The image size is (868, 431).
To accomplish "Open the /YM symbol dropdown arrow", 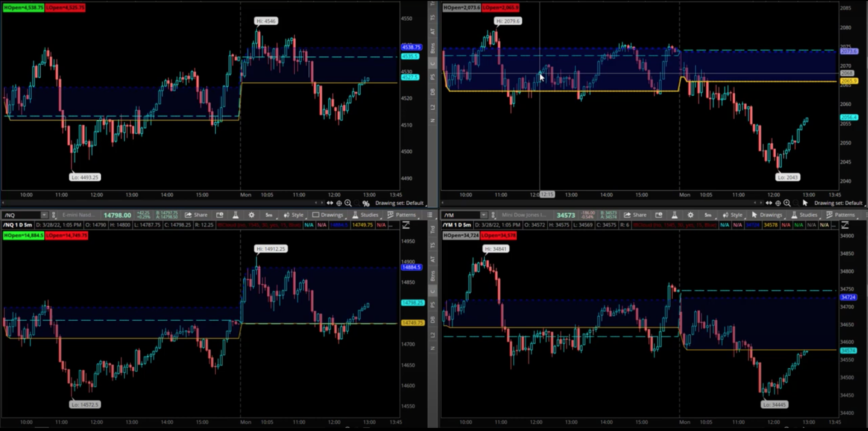I will (x=483, y=215).
